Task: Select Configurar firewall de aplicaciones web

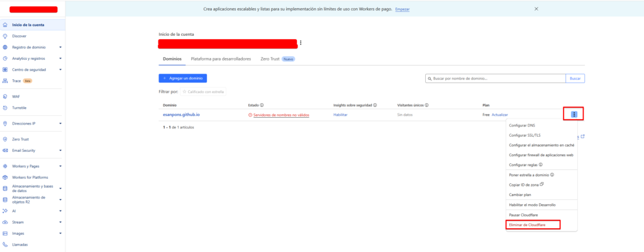Action: [541, 155]
